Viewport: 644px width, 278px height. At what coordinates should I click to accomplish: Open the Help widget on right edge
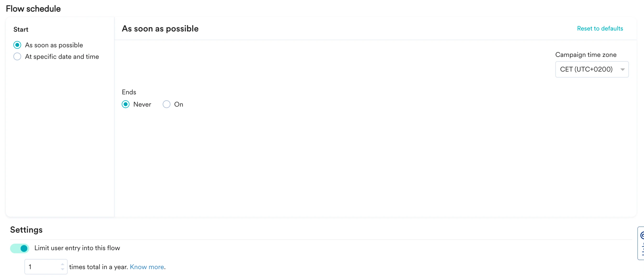click(641, 243)
